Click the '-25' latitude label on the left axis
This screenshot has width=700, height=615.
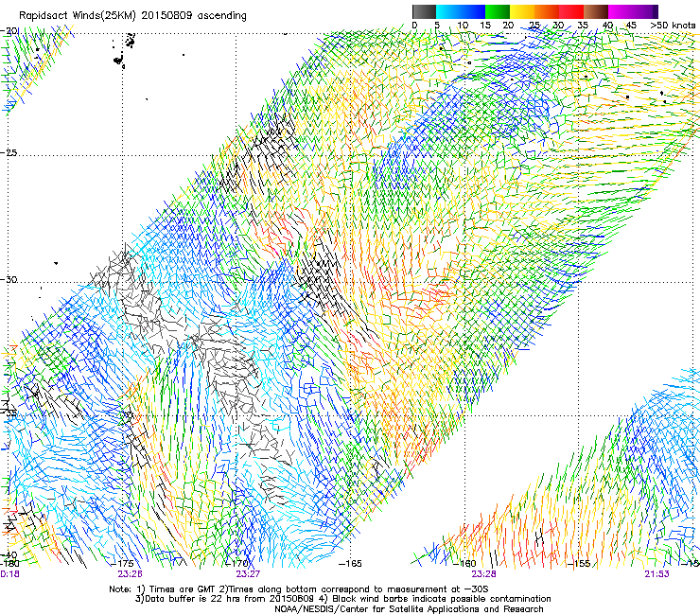(x=9, y=152)
